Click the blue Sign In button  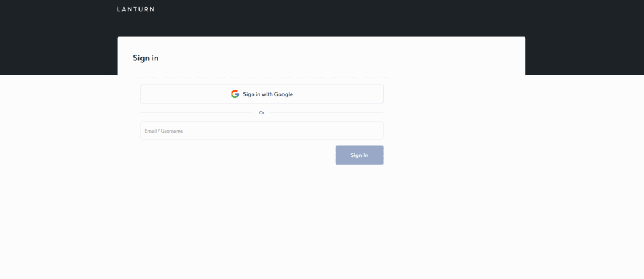359,155
